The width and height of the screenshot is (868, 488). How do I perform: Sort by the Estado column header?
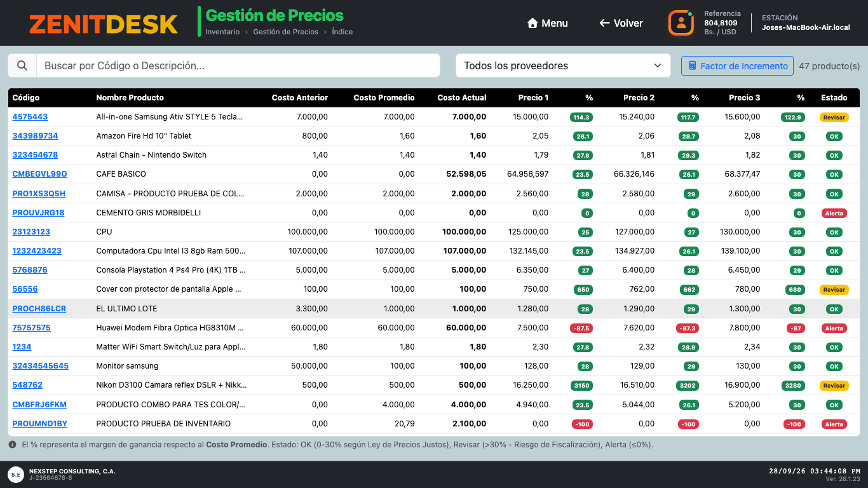pos(834,98)
